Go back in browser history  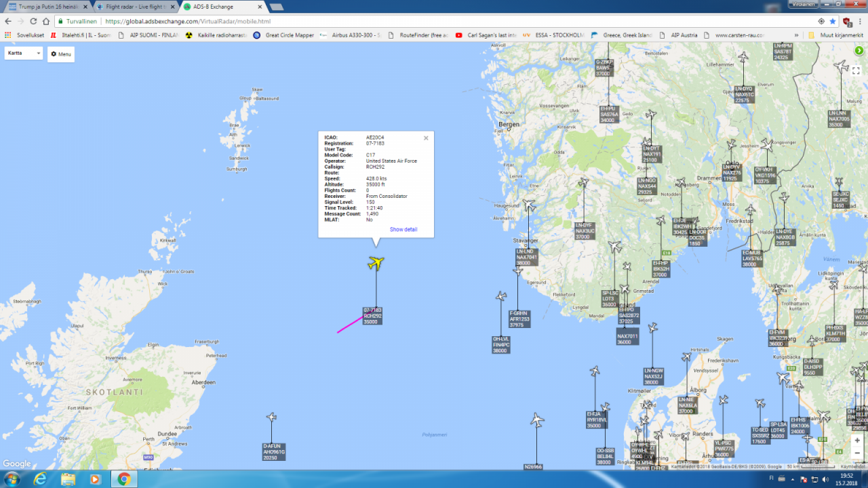(8, 21)
